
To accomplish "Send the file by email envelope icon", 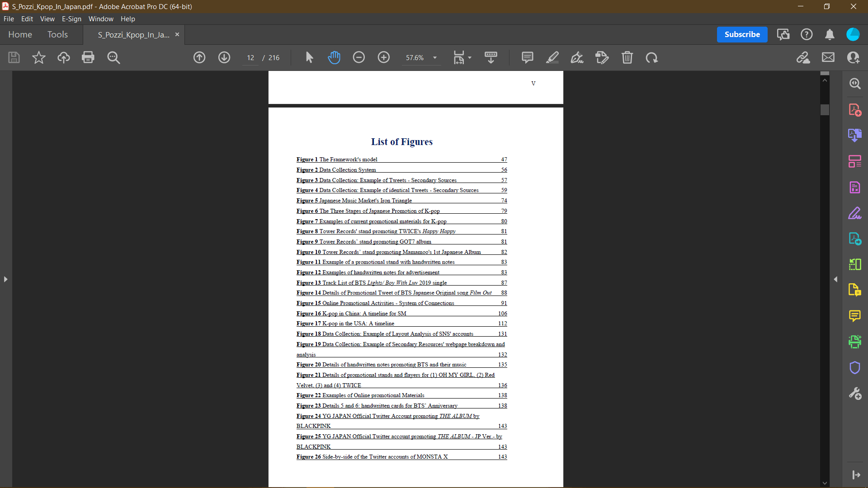I will 828,57.
